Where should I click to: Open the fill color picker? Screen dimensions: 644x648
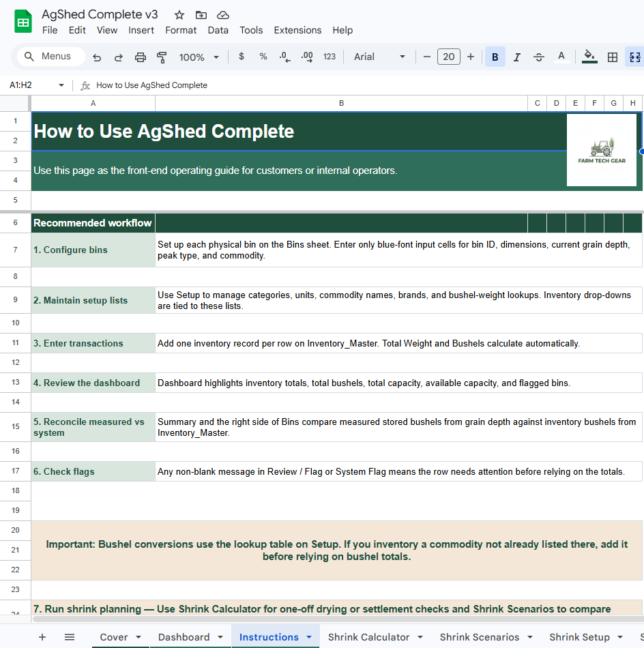[589, 57]
